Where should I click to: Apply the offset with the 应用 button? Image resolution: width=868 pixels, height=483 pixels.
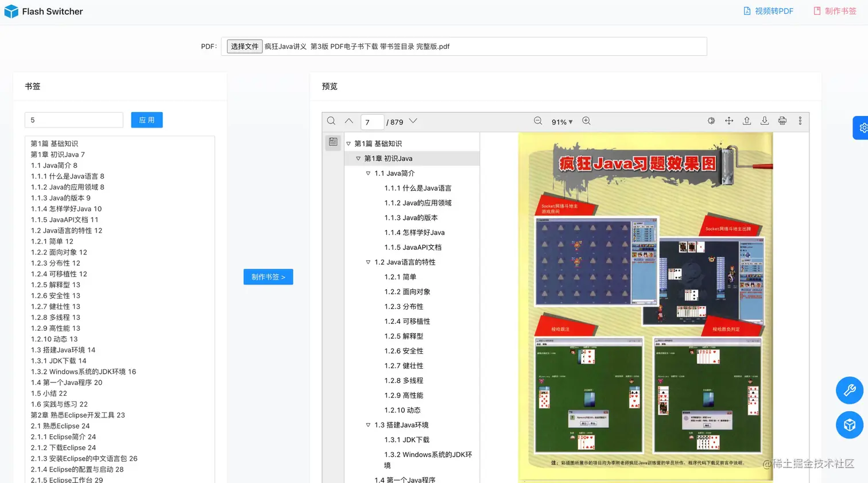click(147, 120)
